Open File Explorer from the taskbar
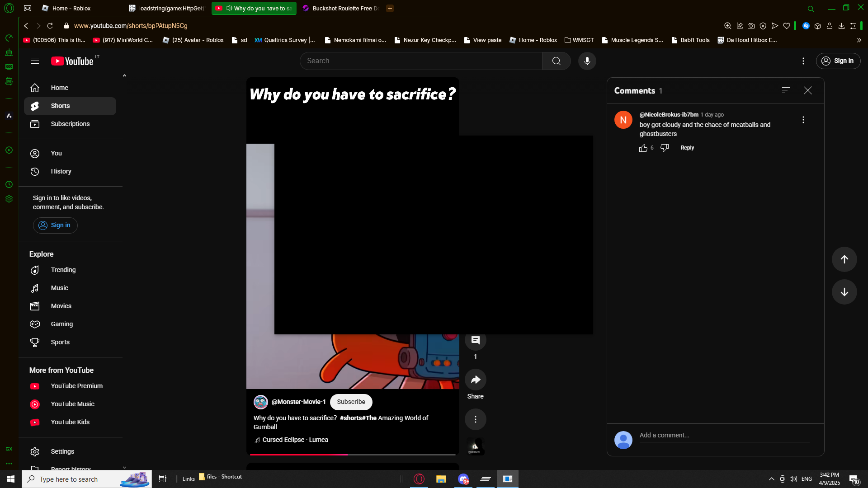 pyautogui.click(x=441, y=479)
